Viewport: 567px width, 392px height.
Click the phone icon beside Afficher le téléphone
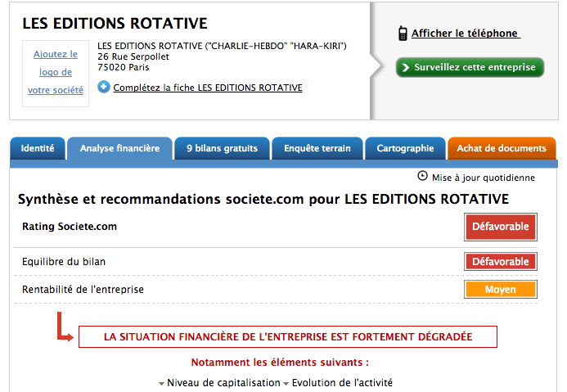[x=403, y=34]
